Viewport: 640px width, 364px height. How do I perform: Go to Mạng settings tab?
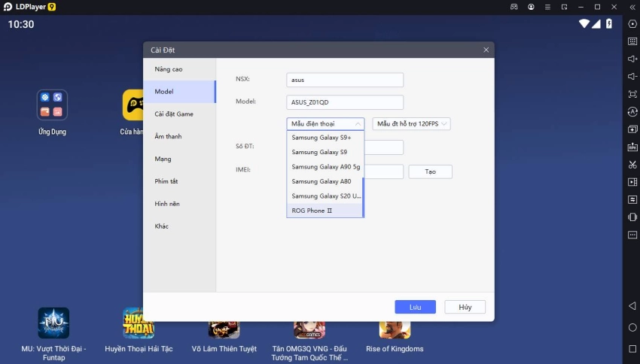click(179, 159)
